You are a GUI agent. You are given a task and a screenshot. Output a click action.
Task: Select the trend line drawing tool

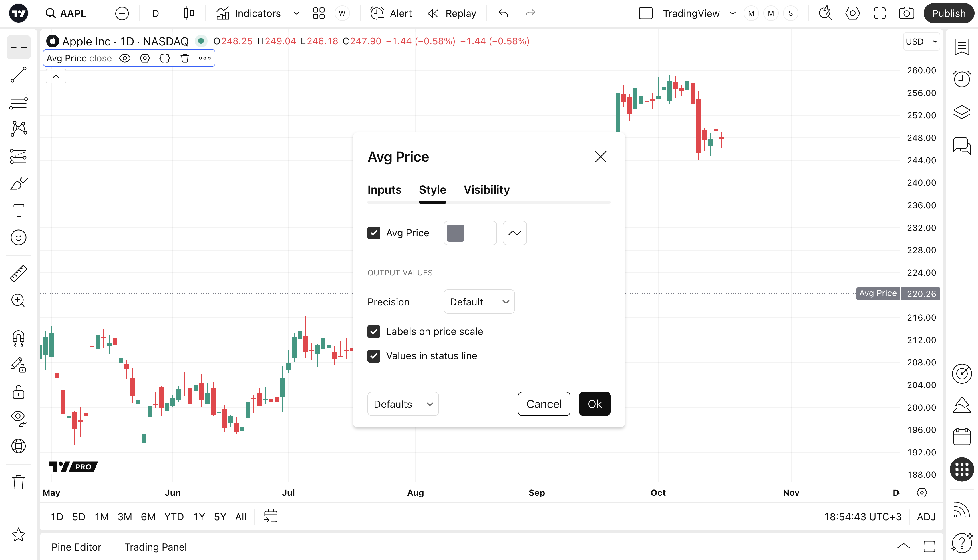19,75
